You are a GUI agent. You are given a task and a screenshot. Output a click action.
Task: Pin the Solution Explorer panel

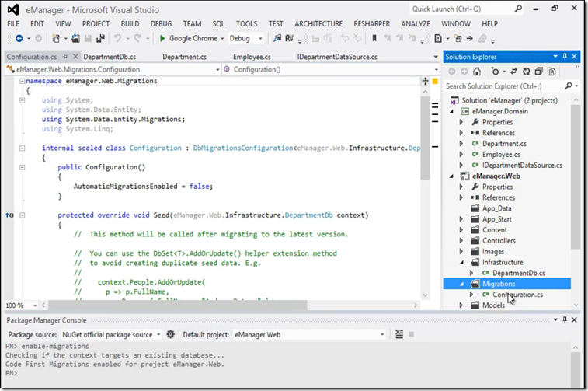[x=565, y=57]
